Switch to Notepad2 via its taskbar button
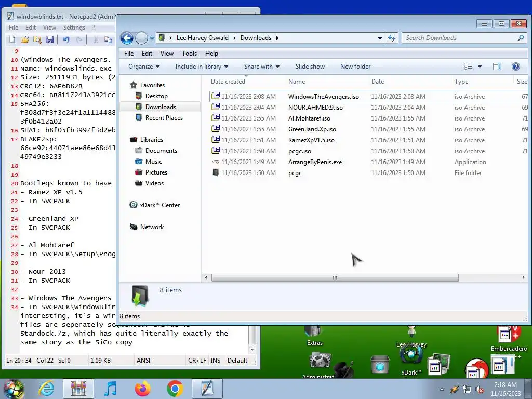The height and width of the screenshot is (399, 532). pyautogui.click(x=207, y=389)
